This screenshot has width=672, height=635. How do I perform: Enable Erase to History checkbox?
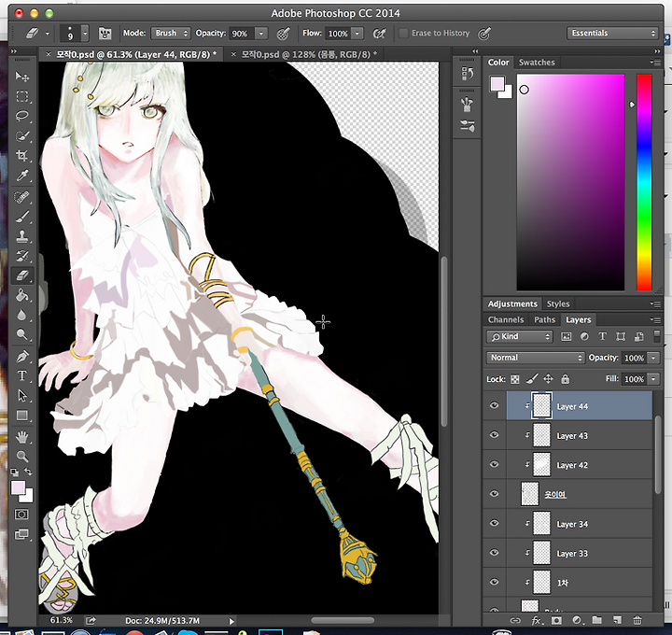click(403, 34)
